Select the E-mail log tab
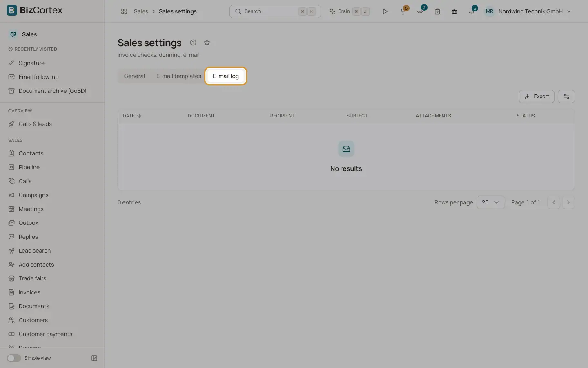Image resolution: width=588 pixels, height=368 pixels. click(226, 76)
